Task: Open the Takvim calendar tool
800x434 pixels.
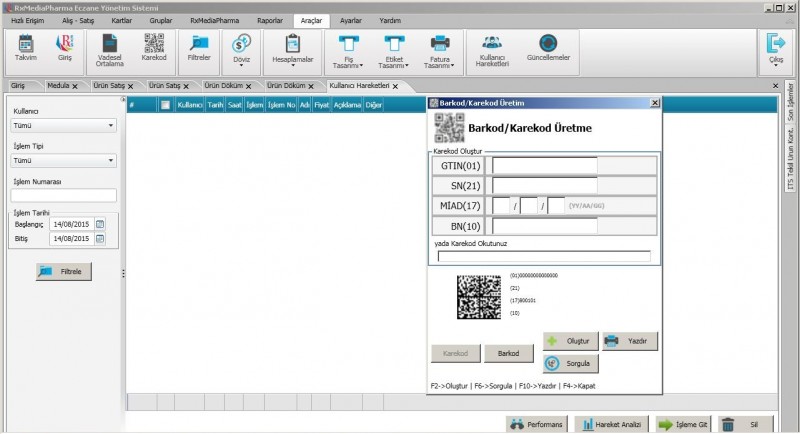Action: pos(26,49)
